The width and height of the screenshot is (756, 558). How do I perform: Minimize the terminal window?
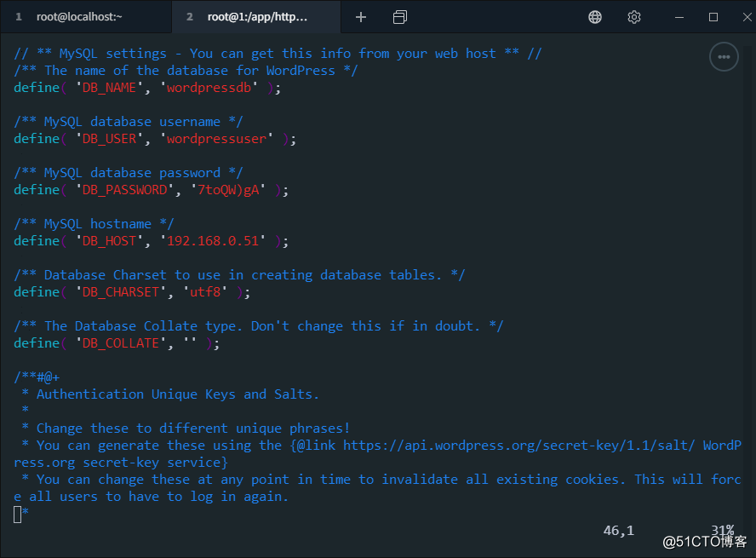tap(677, 17)
